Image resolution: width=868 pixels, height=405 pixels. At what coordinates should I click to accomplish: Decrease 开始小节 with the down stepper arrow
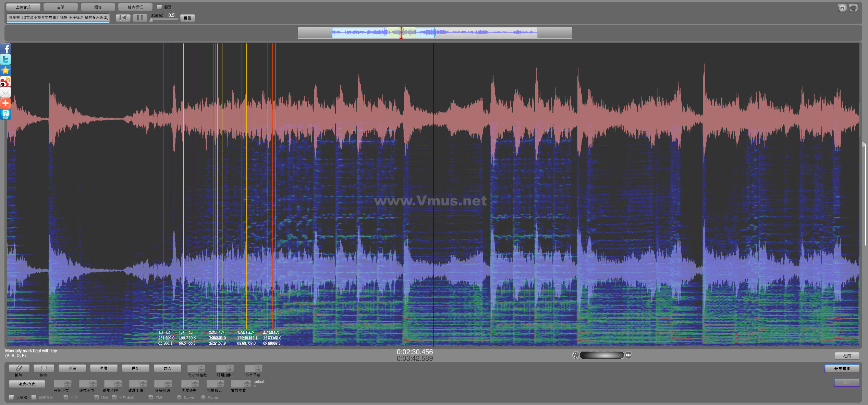coord(68,385)
